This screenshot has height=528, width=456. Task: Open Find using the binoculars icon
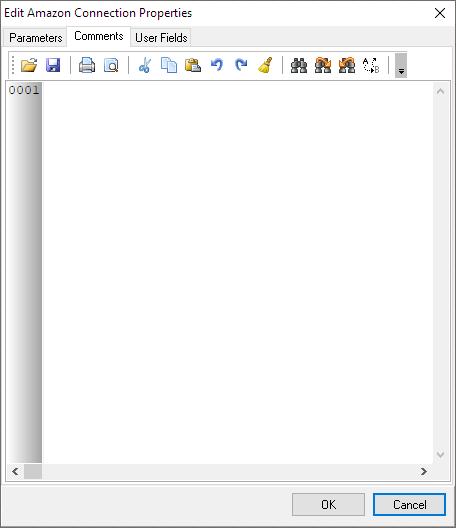pyautogui.click(x=299, y=65)
